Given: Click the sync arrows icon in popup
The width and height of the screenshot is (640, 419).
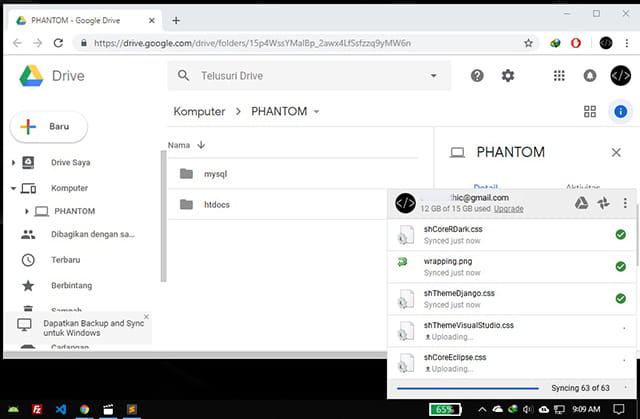Looking at the screenshot, I should [603, 203].
